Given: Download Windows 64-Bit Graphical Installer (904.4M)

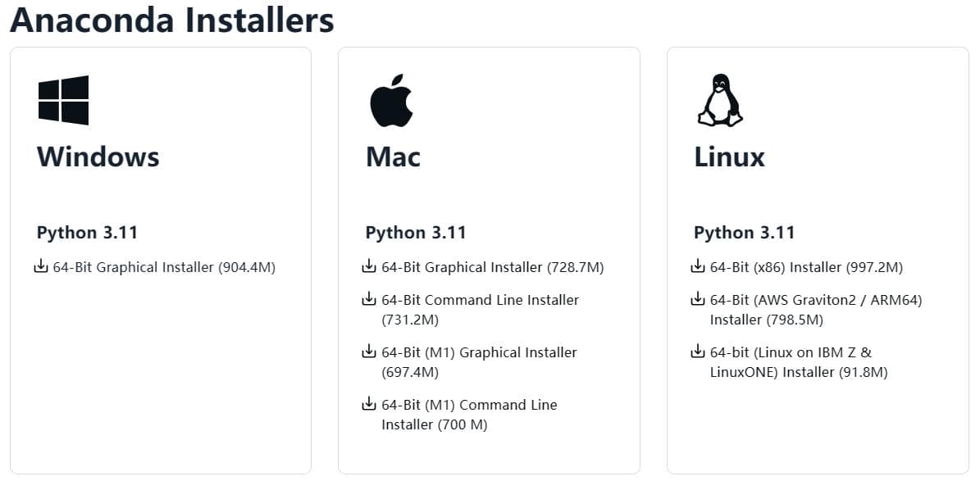Looking at the screenshot, I should pyautogui.click(x=164, y=267).
